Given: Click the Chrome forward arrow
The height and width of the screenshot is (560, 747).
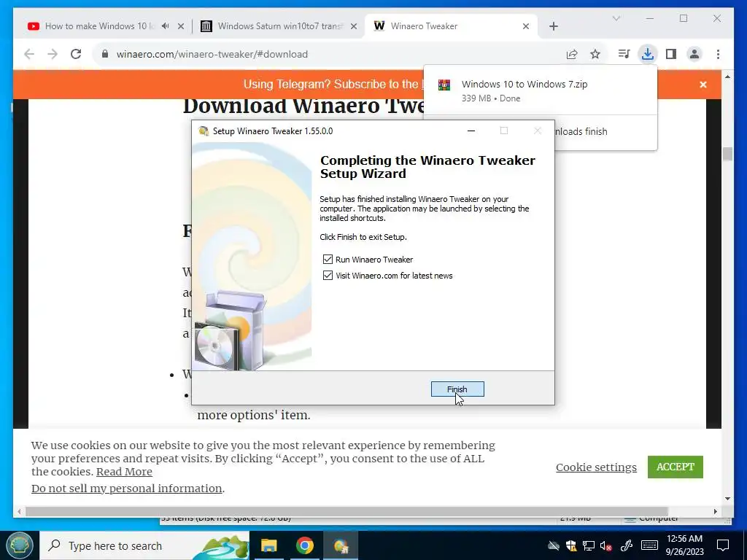Looking at the screenshot, I should pos(53,54).
